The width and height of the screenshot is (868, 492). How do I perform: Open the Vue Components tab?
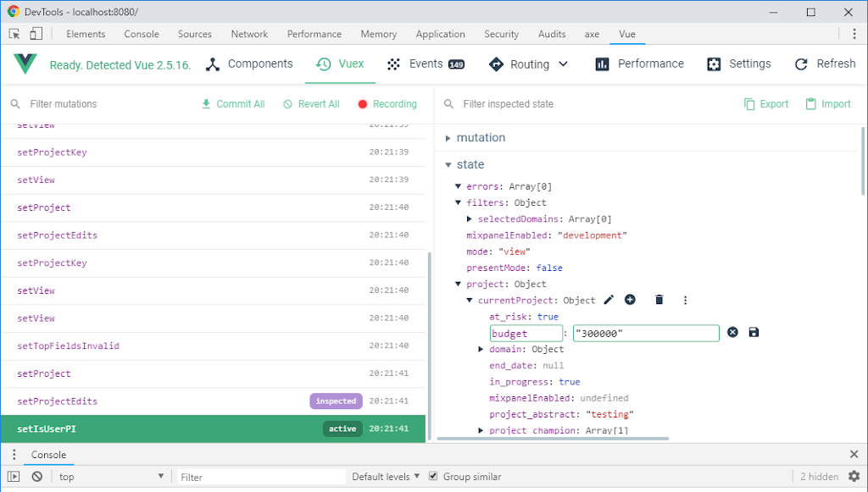pyautogui.click(x=249, y=64)
